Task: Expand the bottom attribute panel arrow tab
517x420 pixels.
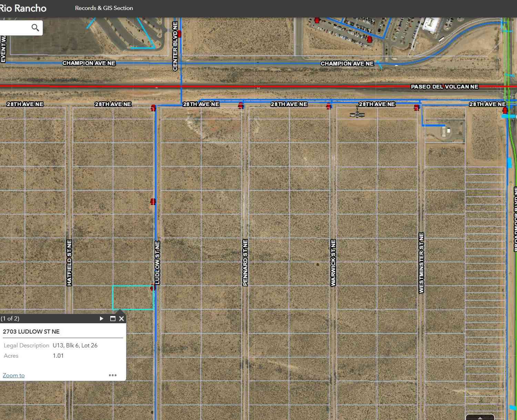Action: click(480, 417)
